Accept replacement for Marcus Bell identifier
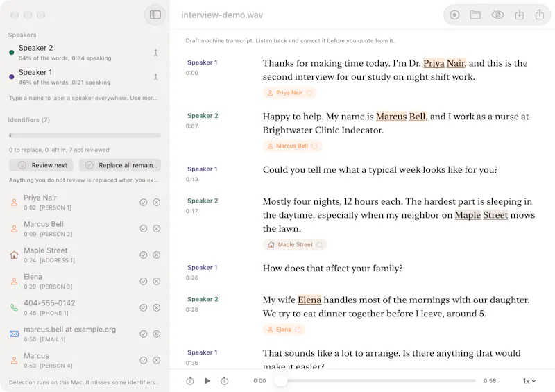Image resolution: width=555 pixels, height=392 pixels. (144, 229)
